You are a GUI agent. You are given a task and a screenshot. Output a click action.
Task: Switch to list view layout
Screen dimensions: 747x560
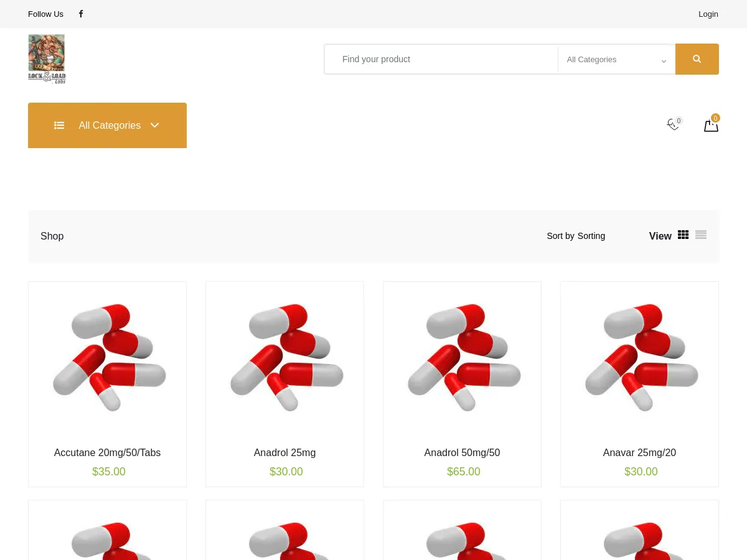[x=701, y=235]
